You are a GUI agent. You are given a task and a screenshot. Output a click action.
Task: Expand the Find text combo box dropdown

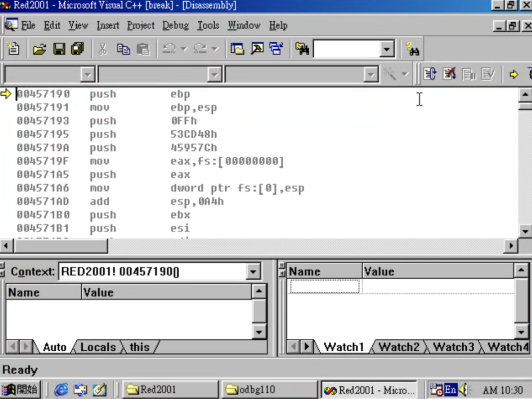387,49
